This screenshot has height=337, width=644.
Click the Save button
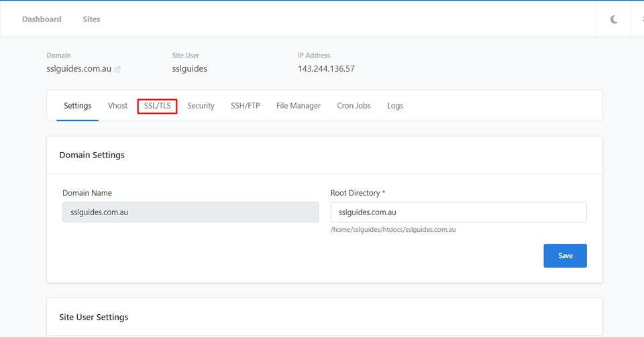(565, 256)
